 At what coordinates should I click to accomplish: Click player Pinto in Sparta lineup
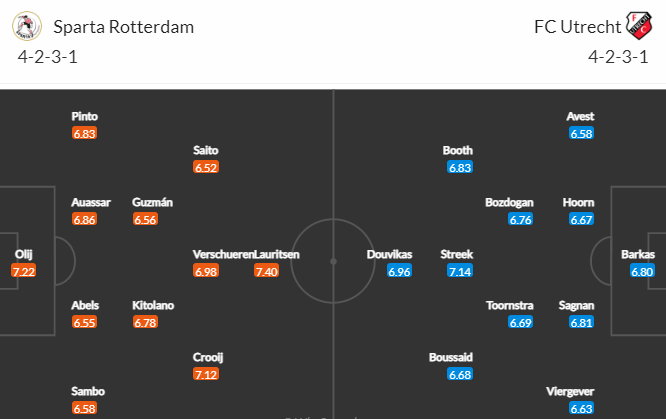coord(85,116)
